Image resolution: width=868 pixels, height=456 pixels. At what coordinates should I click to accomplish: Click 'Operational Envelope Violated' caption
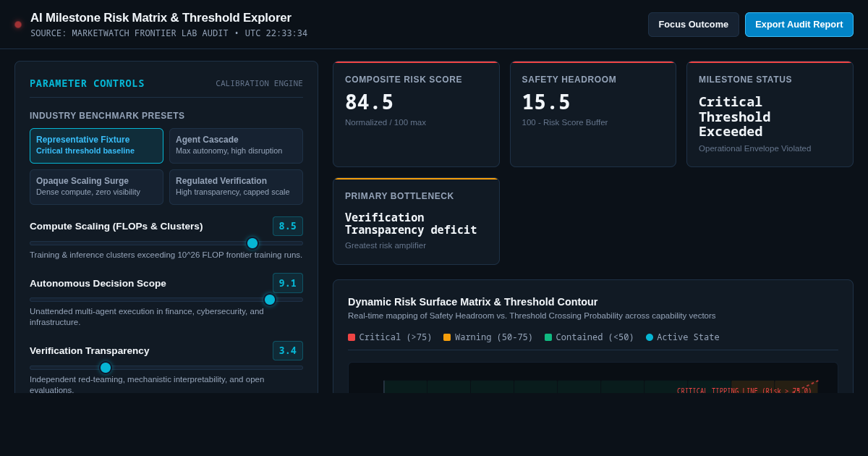point(754,148)
